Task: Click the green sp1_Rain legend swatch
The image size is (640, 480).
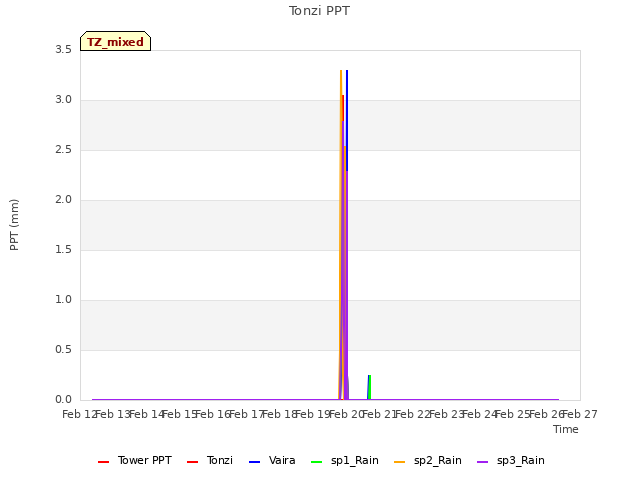Action: 316,462
